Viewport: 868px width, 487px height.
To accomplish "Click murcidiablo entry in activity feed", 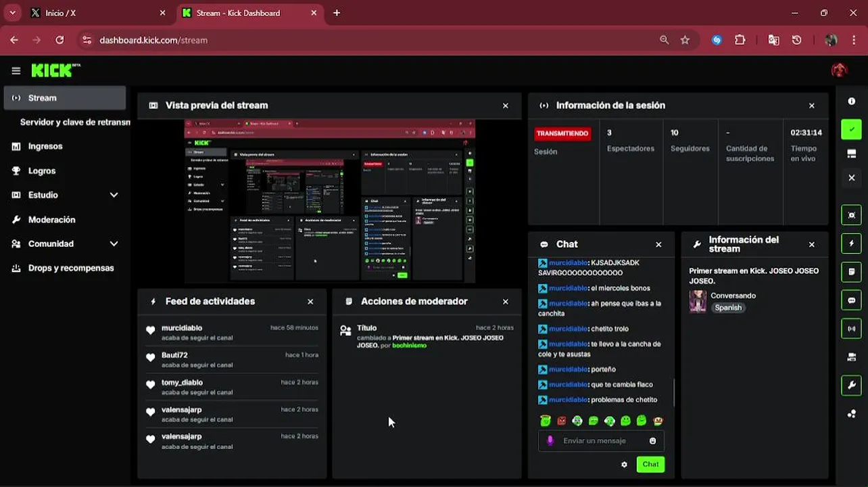I will pyautogui.click(x=231, y=332).
